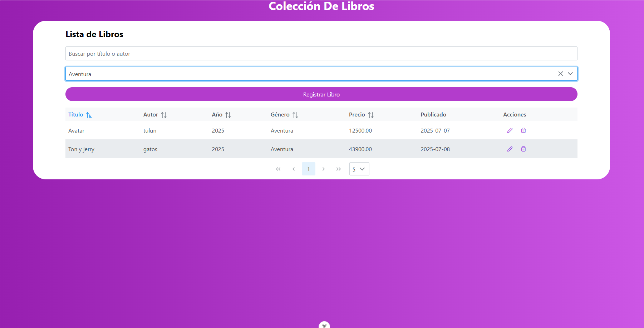Click published date 2025-07-07
Image resolution: width=644 pixels, height=328 pixels.
coord(435,131)
